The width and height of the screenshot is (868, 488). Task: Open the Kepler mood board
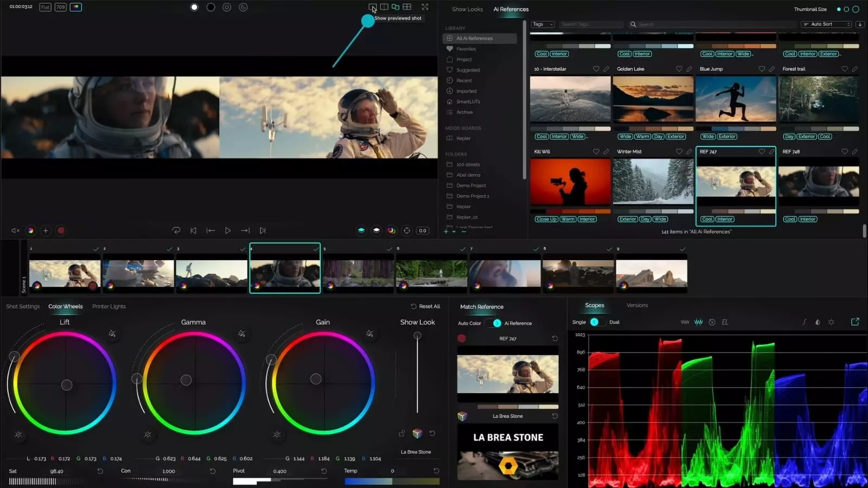463,138
